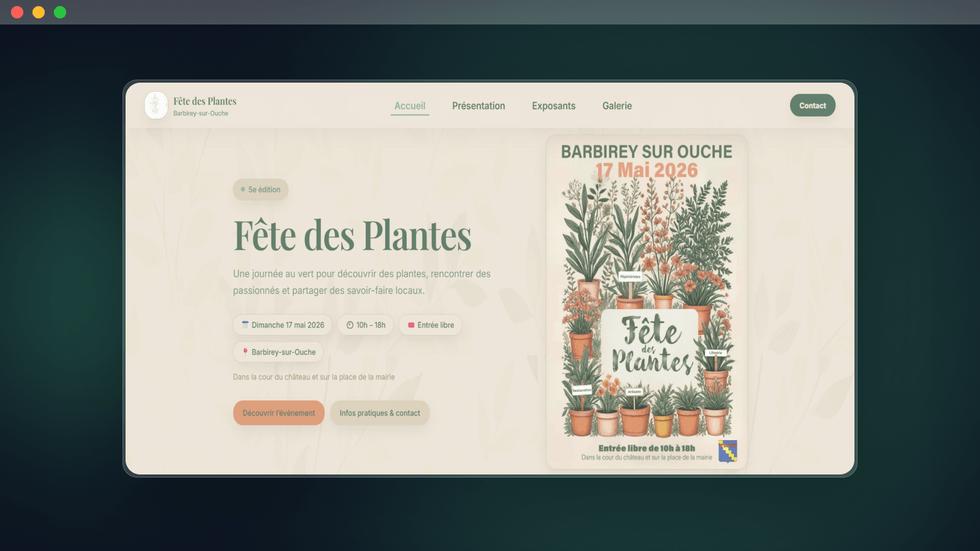
Task: Go to the Galerie section
Action: point(617,105)
